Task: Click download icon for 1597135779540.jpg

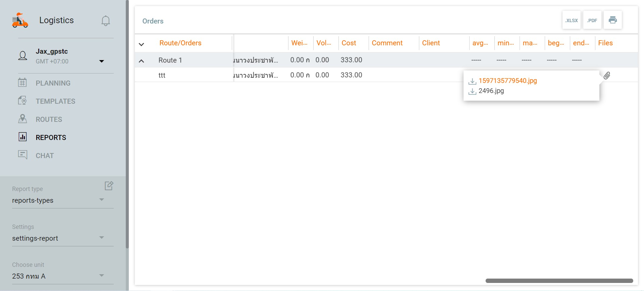Action: [x=472, y=81]
